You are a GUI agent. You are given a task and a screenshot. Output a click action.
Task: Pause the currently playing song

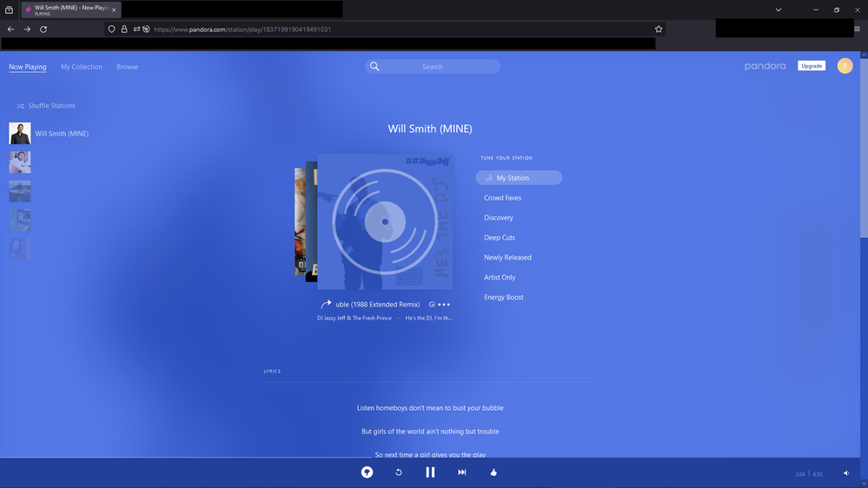coord(430,472)
